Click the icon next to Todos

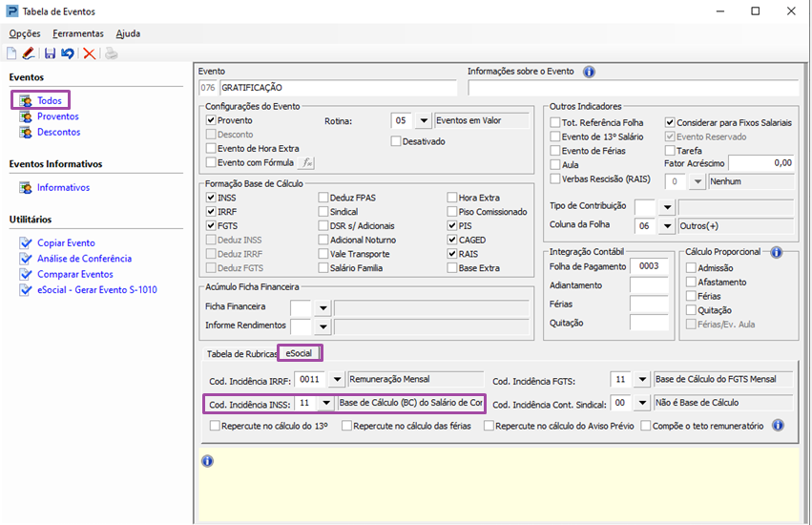[x=26, y=100]
